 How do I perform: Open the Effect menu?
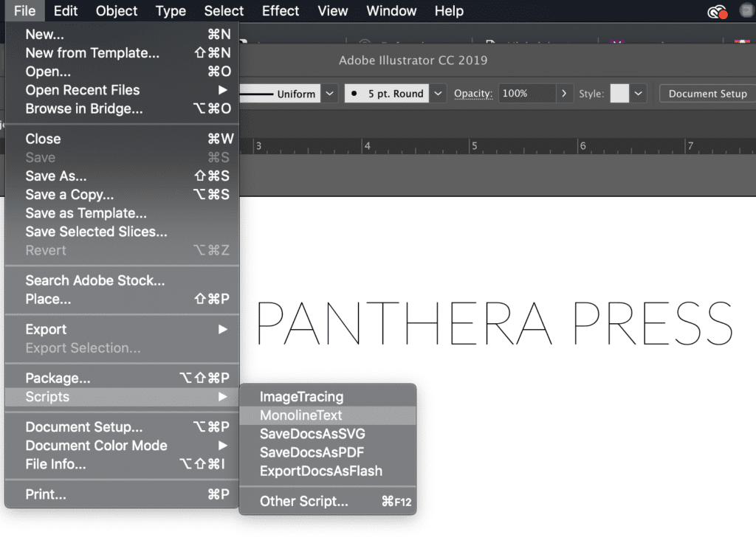pos(280,10)
